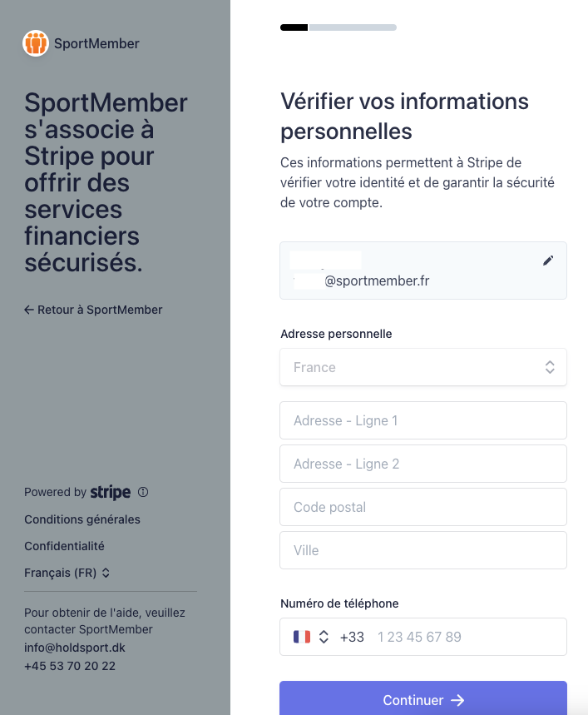Open the Confidentialité link
The image size is (588, 715).
coord(64,546)
